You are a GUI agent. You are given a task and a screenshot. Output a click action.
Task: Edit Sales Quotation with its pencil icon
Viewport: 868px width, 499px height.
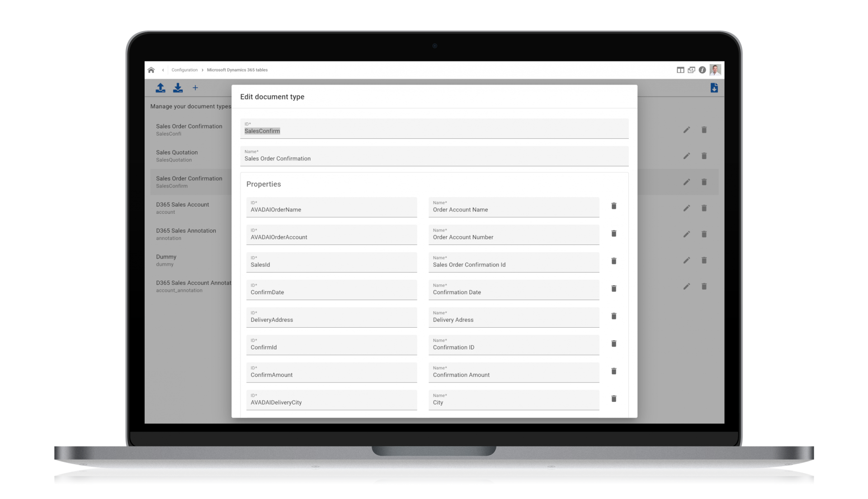point(687,156)
